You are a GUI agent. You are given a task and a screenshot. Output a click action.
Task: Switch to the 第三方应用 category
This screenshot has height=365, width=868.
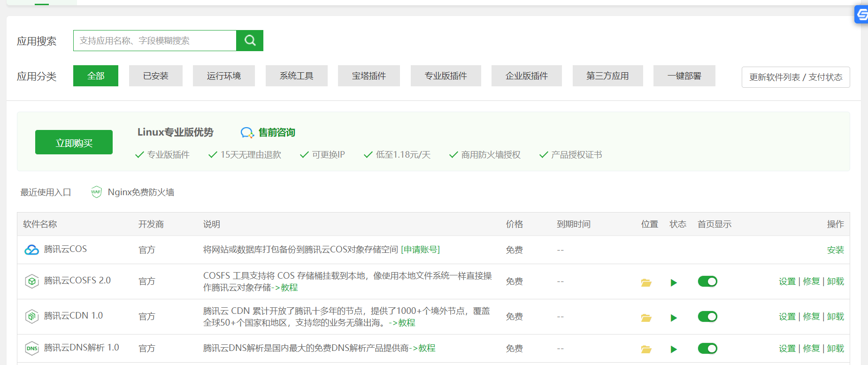pos(608,76)
